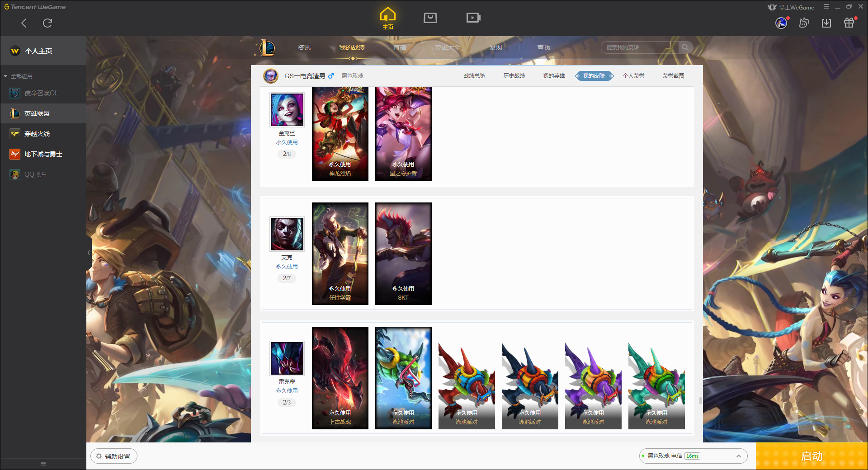
Task: Open the friends chat icon
Action: point(804,23)
